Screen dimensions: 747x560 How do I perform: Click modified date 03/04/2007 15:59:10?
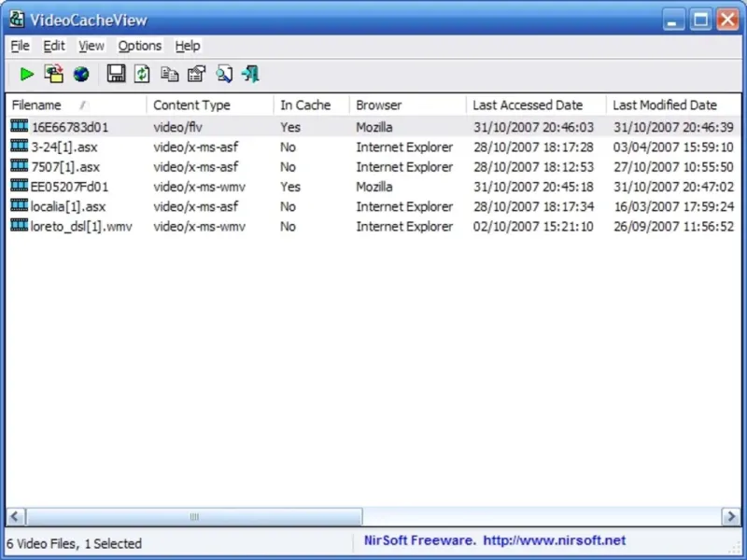[673, 147]
